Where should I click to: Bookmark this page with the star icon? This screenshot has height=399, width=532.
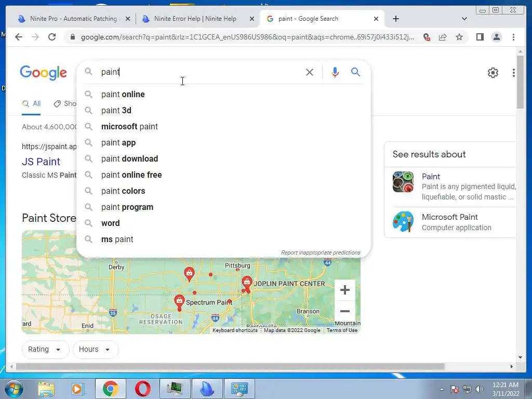click(x=459, y=37)
